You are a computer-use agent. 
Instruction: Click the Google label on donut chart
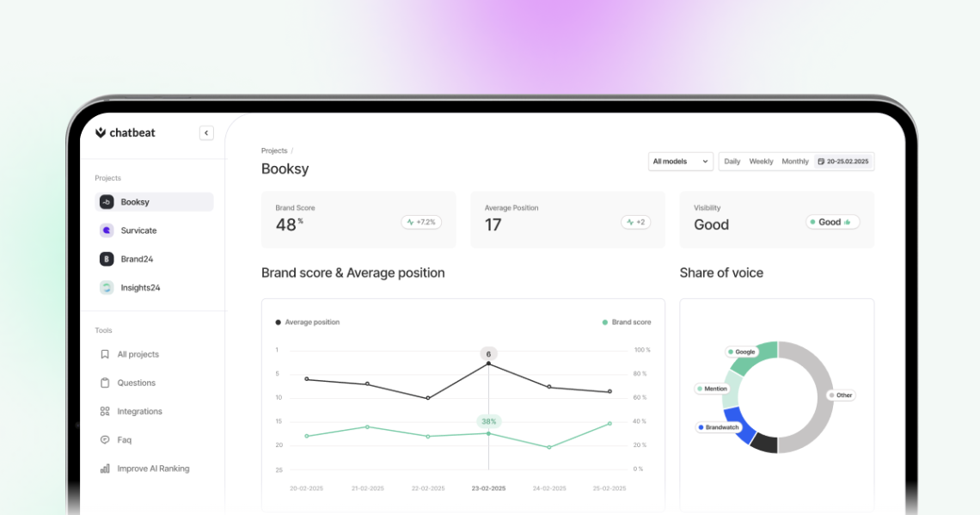(742, 352)
